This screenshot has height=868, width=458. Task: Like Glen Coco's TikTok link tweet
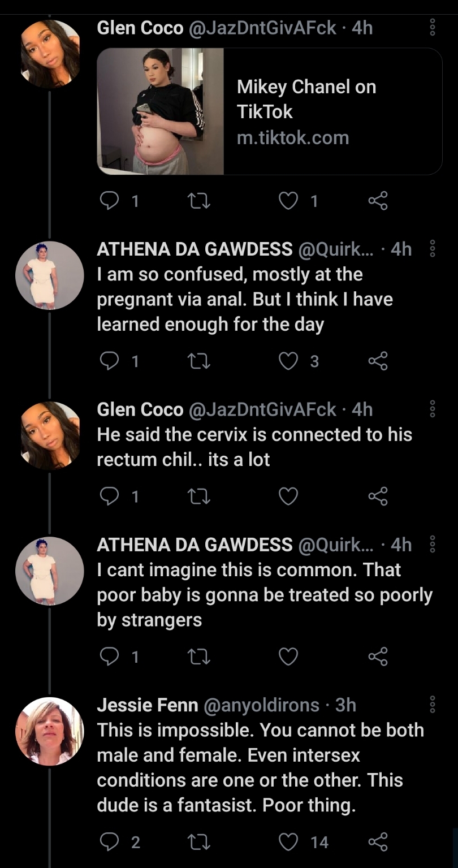click(x=289, y=201)
